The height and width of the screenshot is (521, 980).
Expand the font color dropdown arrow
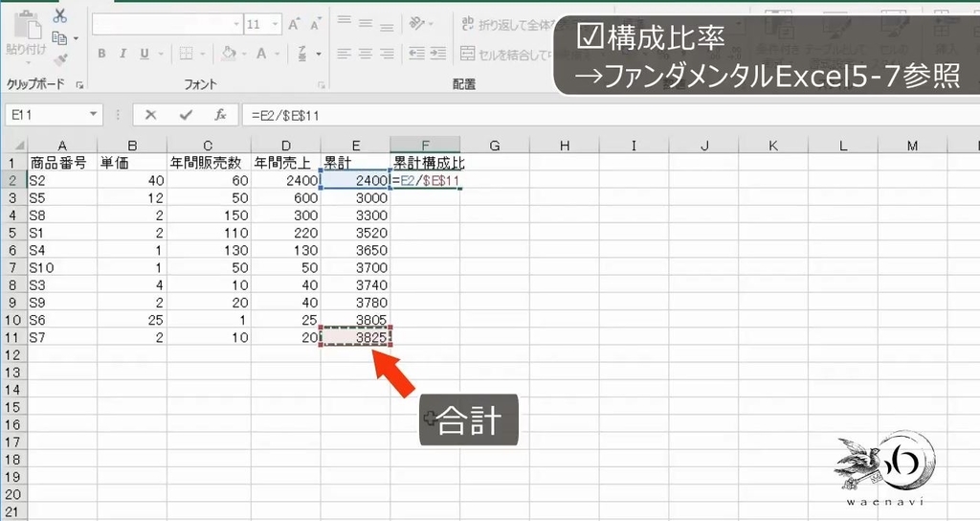click(x=277, y=55)
